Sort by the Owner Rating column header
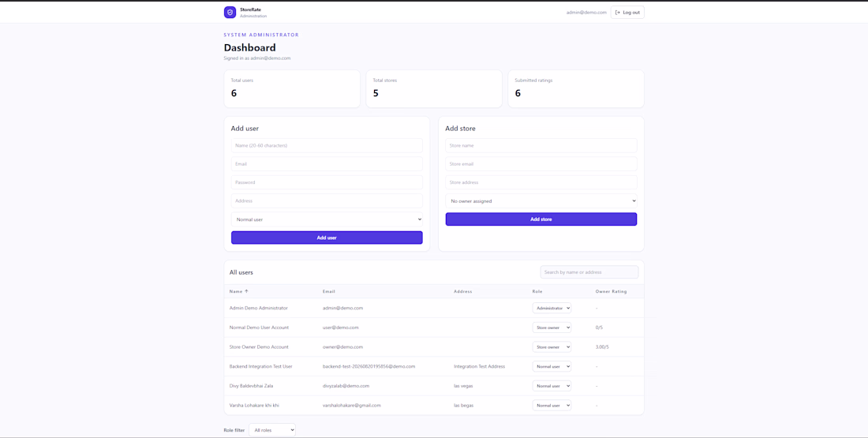The height and width of the screenshot is (438, 868). [611, 291]
